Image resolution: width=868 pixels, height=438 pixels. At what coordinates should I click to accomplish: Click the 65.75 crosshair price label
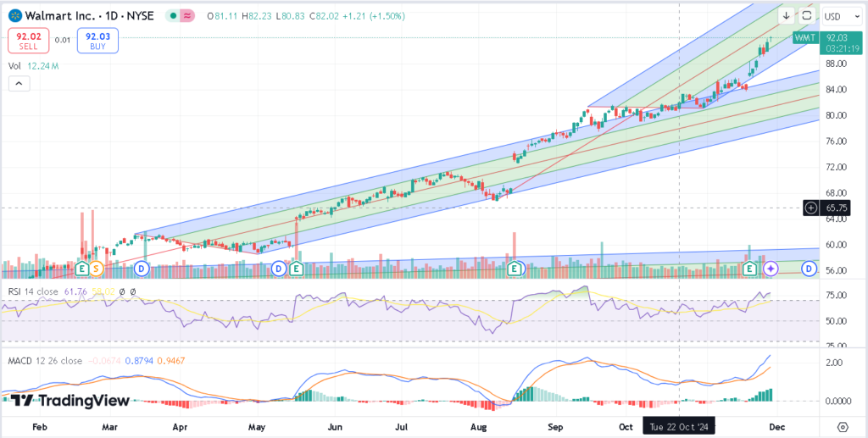pos(834,208)
